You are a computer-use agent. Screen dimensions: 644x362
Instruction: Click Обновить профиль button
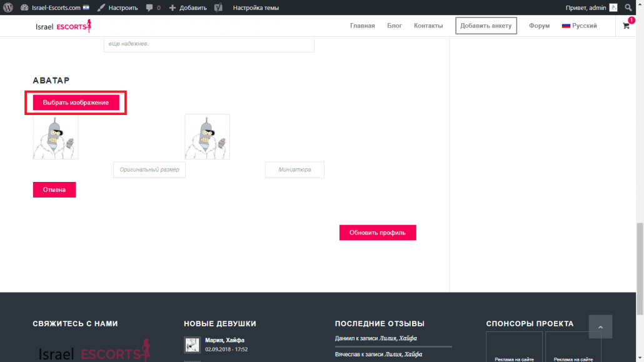[x=378, y=233]
